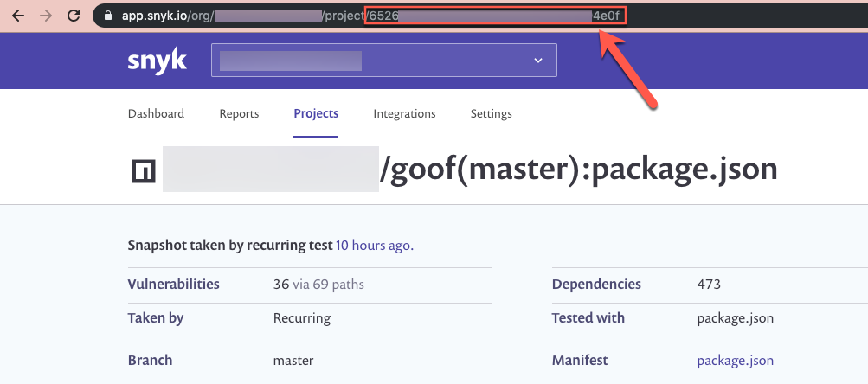Click the snyk logo
This screenshot has height=384, width=868.
(157, 61)
